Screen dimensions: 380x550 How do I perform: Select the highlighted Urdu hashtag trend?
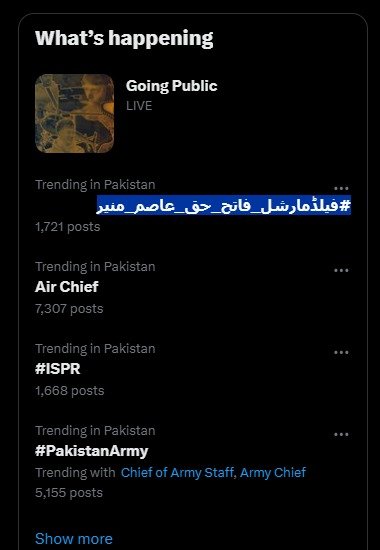pos(224,206)
